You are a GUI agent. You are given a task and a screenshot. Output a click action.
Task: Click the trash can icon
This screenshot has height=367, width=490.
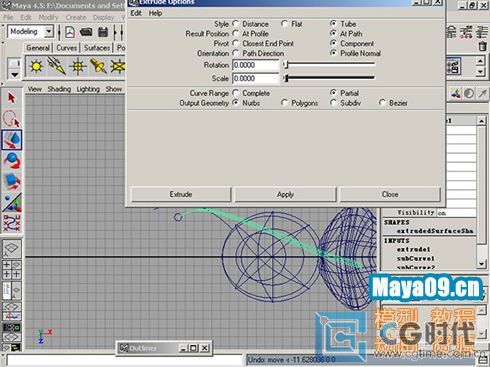pyautogui.click(x=482, y=46)
